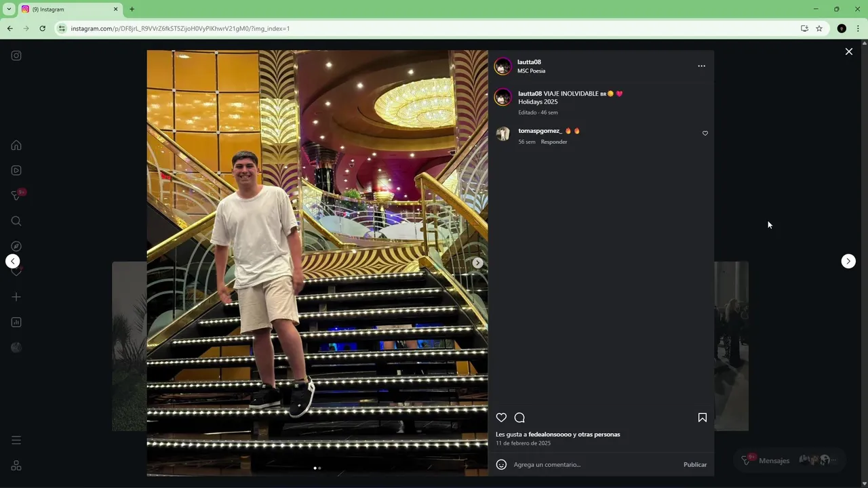
Task: Open the install app icon in address bar
Action: pyautogui.click(x=804, y=28)
